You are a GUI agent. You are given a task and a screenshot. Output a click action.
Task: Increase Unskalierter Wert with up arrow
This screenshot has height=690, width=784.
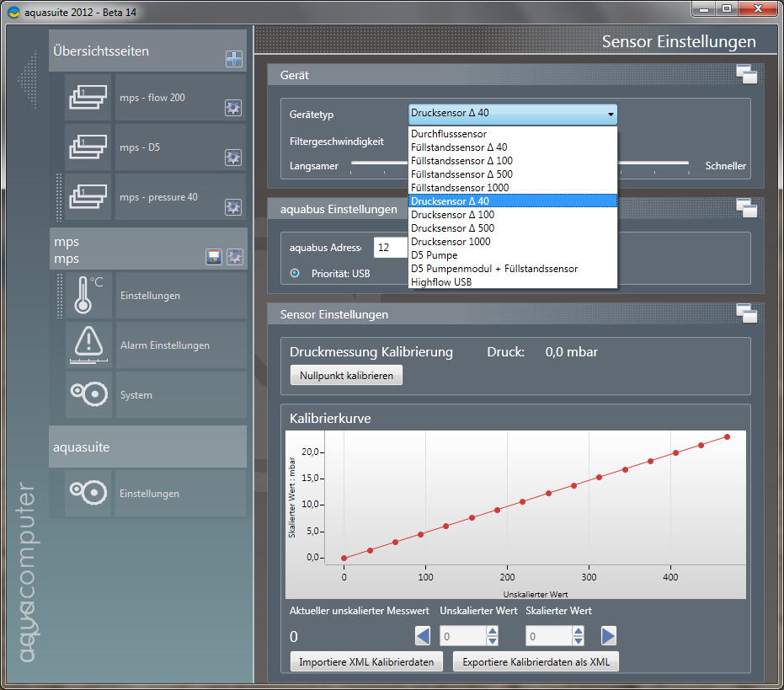point(492,631)
